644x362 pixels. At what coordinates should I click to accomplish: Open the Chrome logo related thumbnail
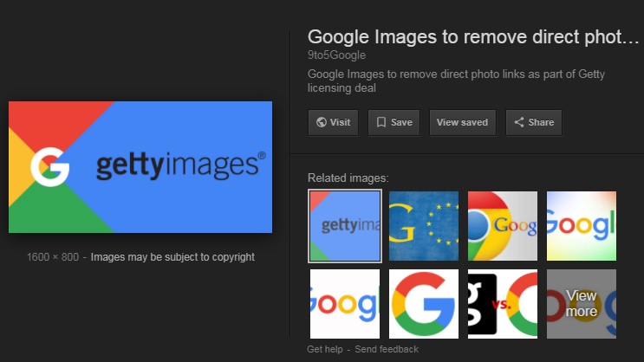tap(503, 226)
